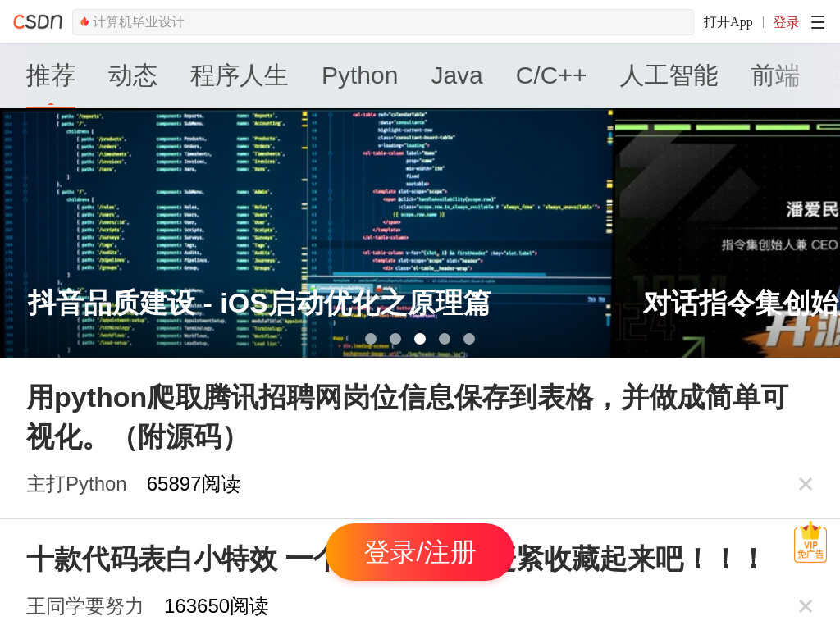Screen dimensions: 840x630
Task: Open the 前端 tab
Action: 775,75
